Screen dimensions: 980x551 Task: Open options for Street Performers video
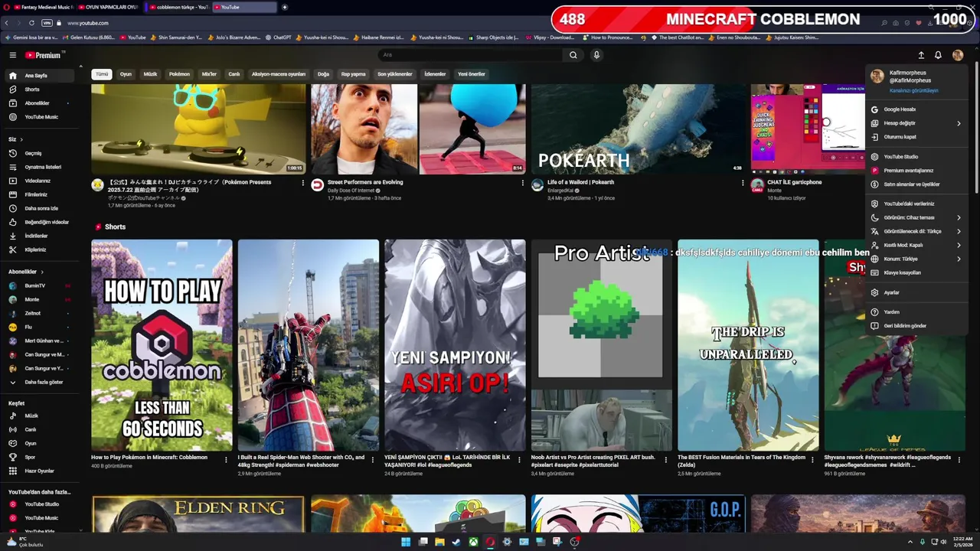click(523, 183)
